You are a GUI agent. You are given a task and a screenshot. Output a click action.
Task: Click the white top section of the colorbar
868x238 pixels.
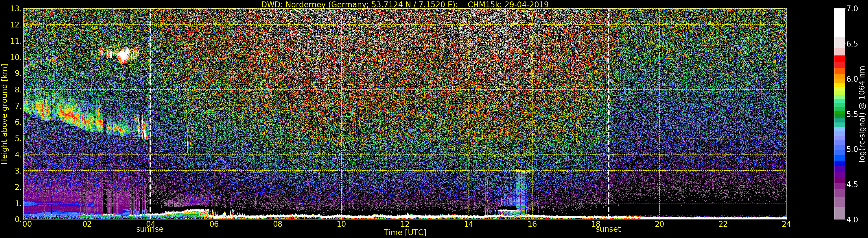pos(839,22)
